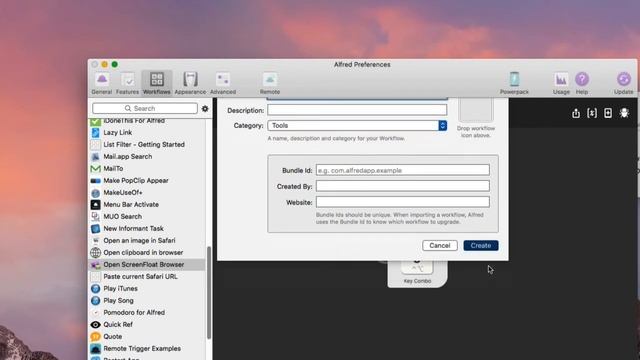Image resolution: width=640 pixels, height=360 pixels.
Task: Select the Quick Ref workflow
Action: click(x=147, y=324)
